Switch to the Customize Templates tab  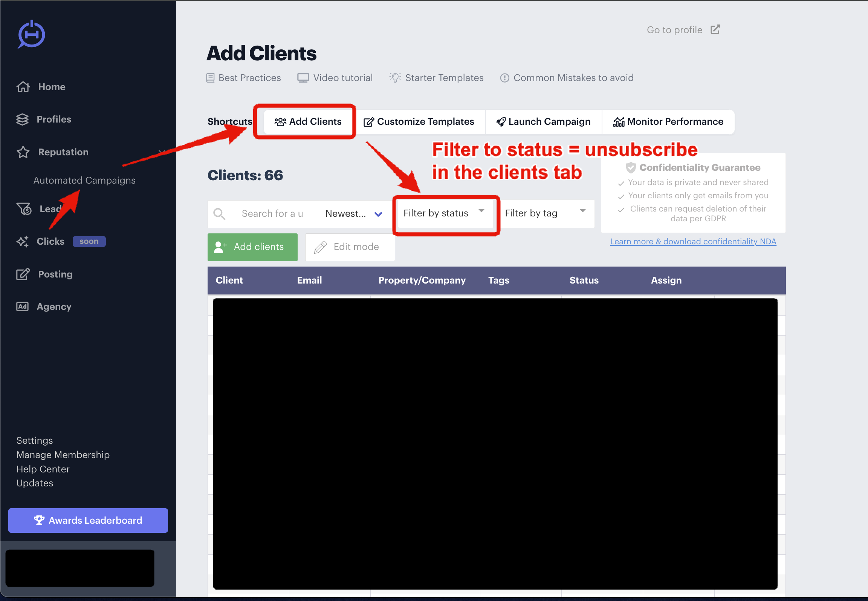click(x=419, y=122)
